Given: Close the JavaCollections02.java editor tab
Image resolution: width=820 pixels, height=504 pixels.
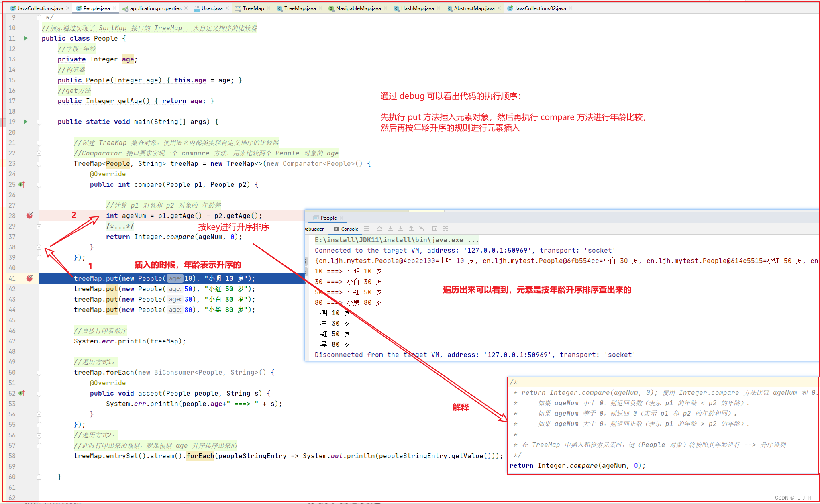Looking at the screenshot, I should tap(571, 8).
